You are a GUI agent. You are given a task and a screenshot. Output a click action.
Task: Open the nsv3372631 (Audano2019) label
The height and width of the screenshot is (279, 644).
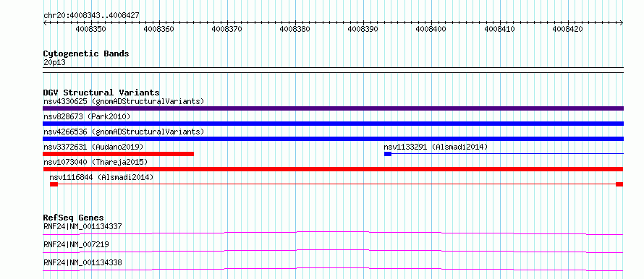click(93, 147)
